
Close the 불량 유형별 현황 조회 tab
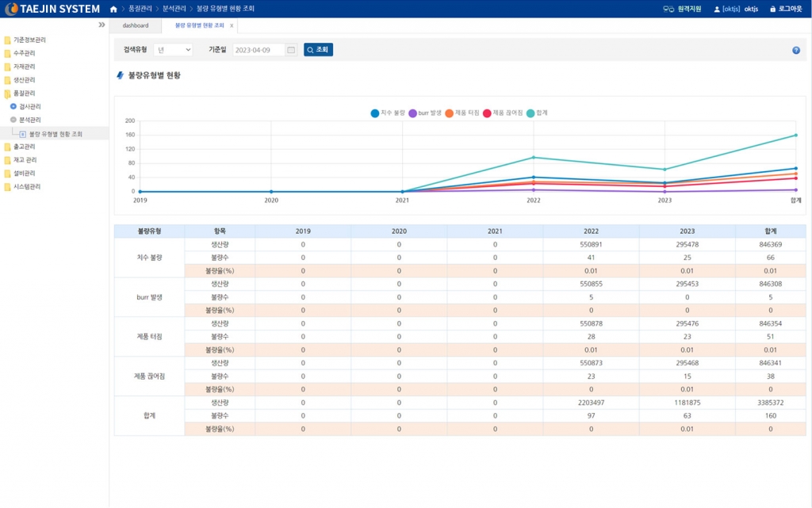(x=232, y=26)
